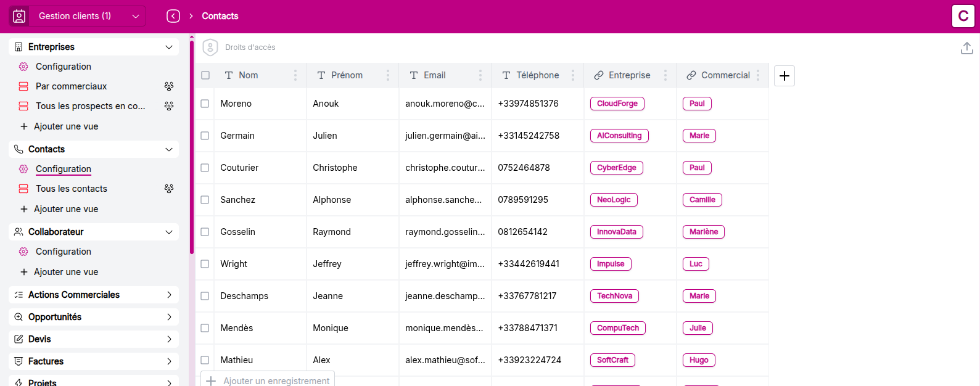
Task: Open Entreprises Configuration menu item
Action: click(64, 67)
